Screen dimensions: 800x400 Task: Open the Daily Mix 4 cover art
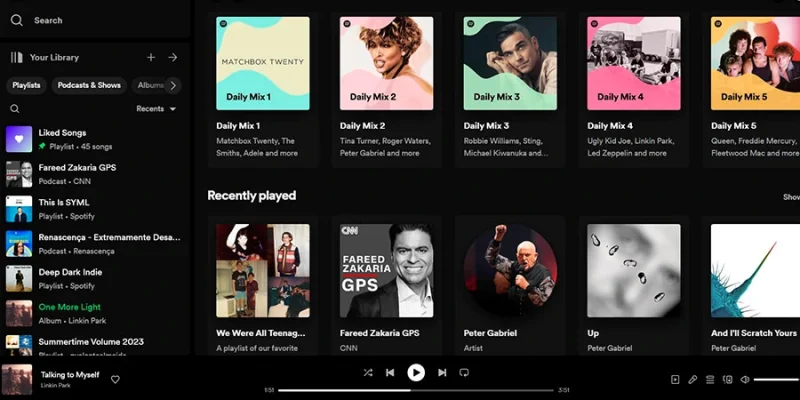[x=634, y=63]
